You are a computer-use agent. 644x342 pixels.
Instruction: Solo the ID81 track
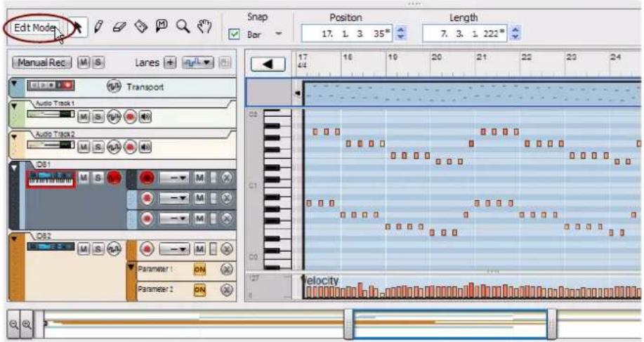click(x=98, y=178)
